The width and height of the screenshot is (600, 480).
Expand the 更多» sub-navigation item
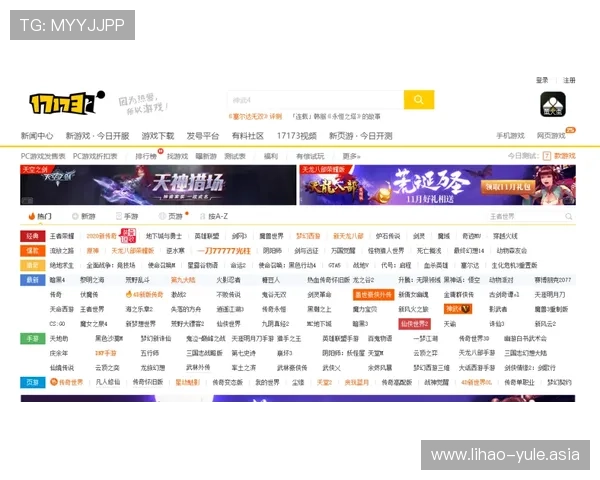click(351, 156)
